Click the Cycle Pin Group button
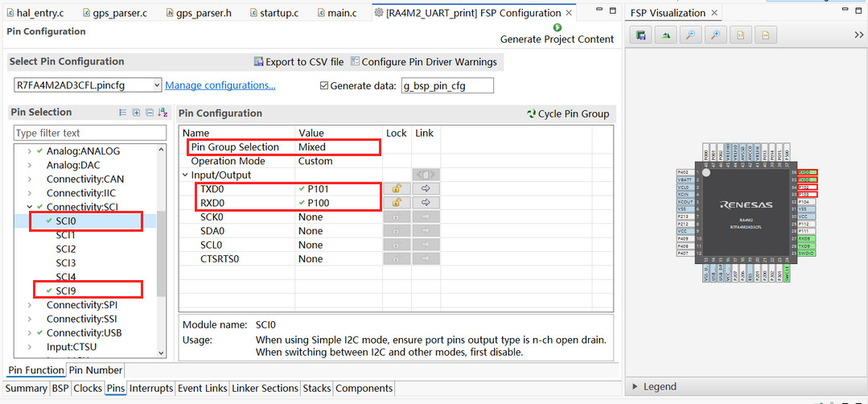 tap(568, 114)
